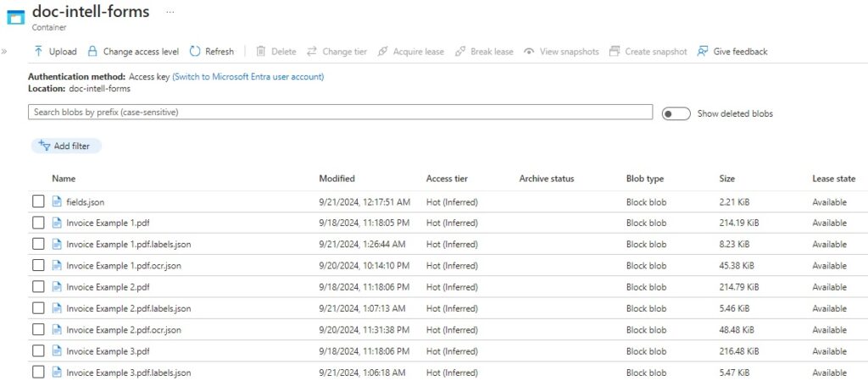The height and width of the screenshot is (381, 868).
Task: Select checkbox for Invoice Example 3.pdf
Action: [x=37, y=351]
